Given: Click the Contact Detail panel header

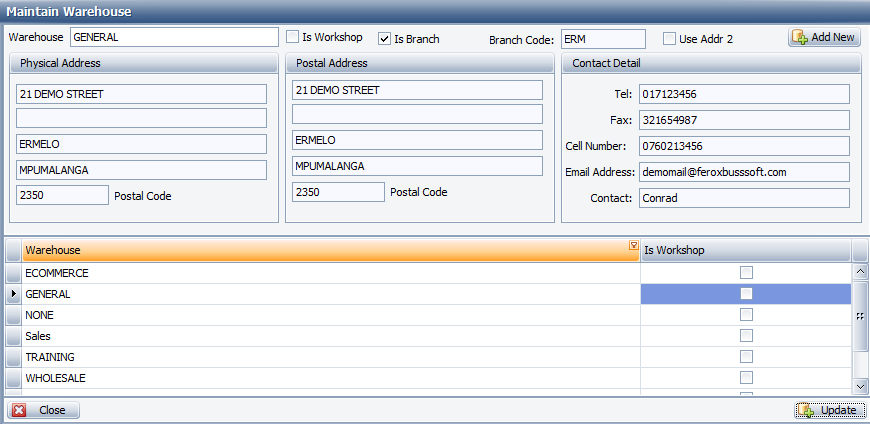Looking at the screenshot, I should point(711,63).
